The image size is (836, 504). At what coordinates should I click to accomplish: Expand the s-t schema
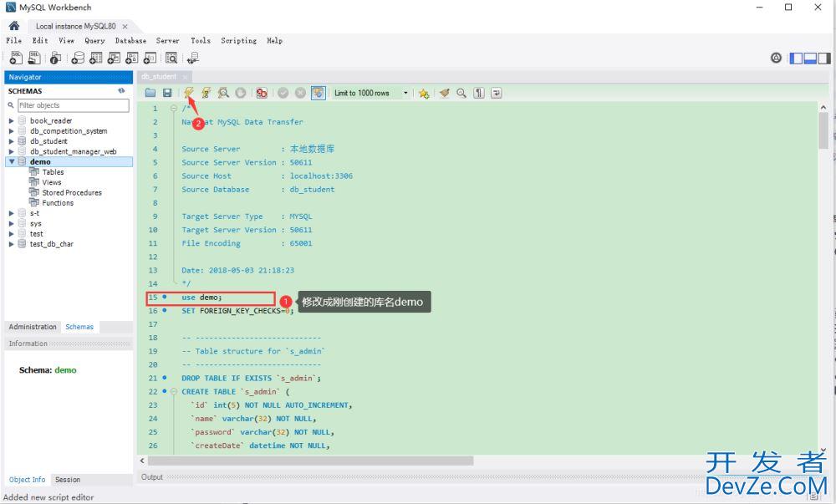coord(11,213)
